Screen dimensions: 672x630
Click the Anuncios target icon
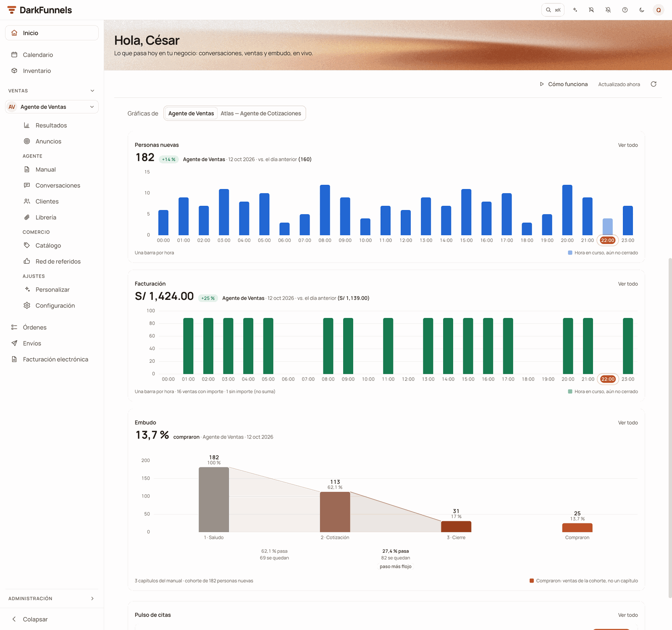pos(27,141)
